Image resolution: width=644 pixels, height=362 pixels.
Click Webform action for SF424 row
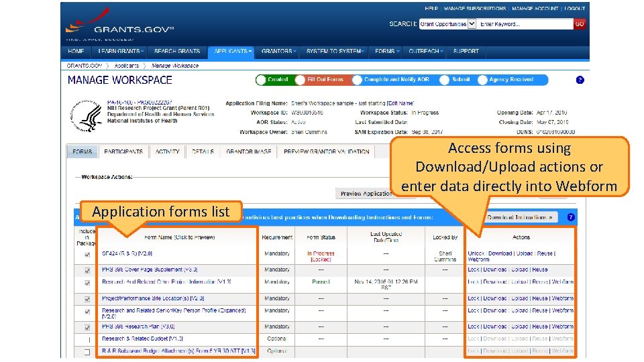(x=478, y=260)
